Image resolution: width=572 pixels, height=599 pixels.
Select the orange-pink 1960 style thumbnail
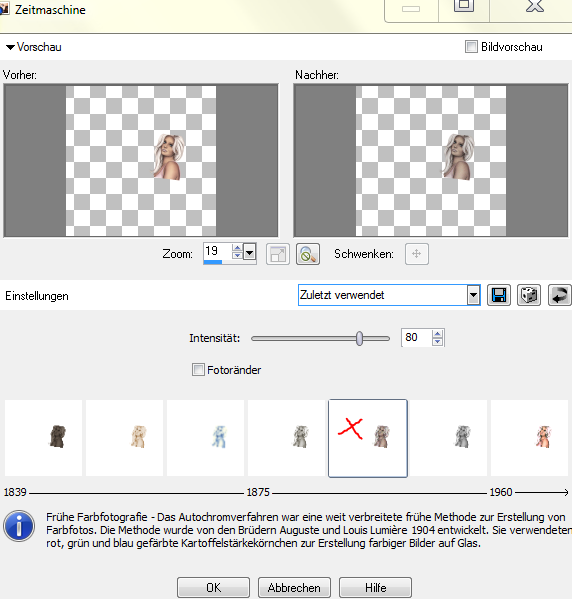click(529, 438)
